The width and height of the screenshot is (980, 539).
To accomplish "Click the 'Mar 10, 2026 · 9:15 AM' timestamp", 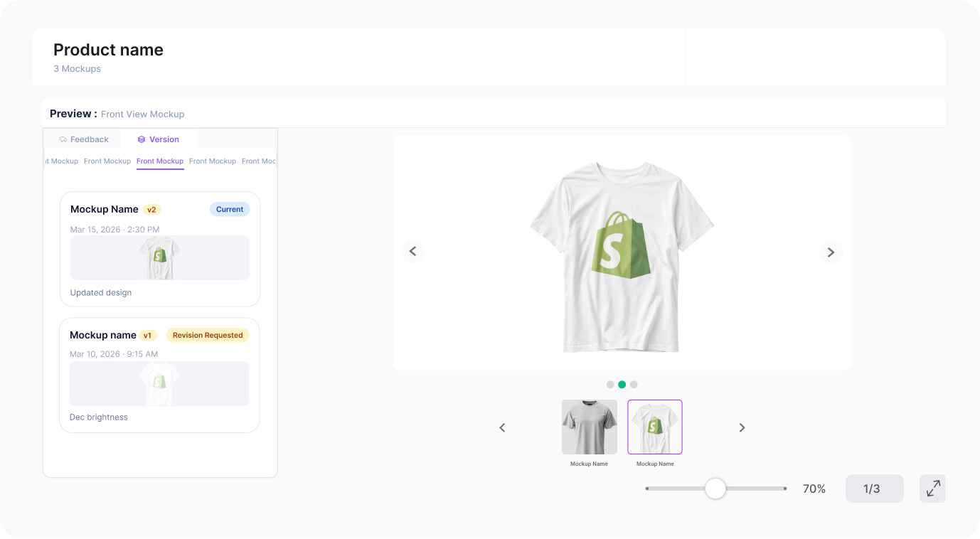I will click(114, 353).
